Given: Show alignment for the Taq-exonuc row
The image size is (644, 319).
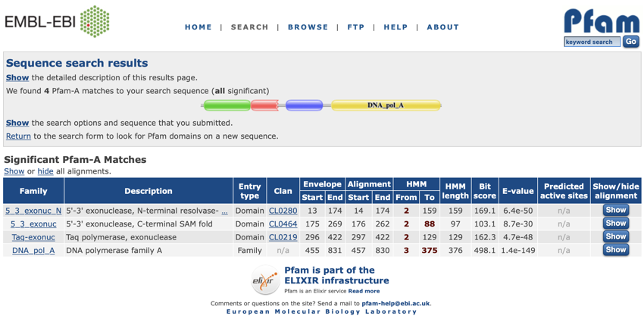Looking at the screenshot, I should coord(615,236).
